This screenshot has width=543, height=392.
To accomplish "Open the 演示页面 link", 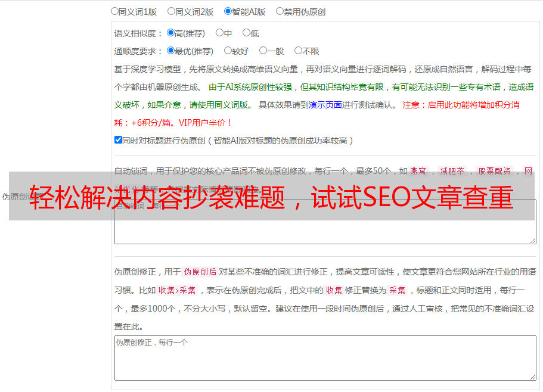I will pos(325,105).
